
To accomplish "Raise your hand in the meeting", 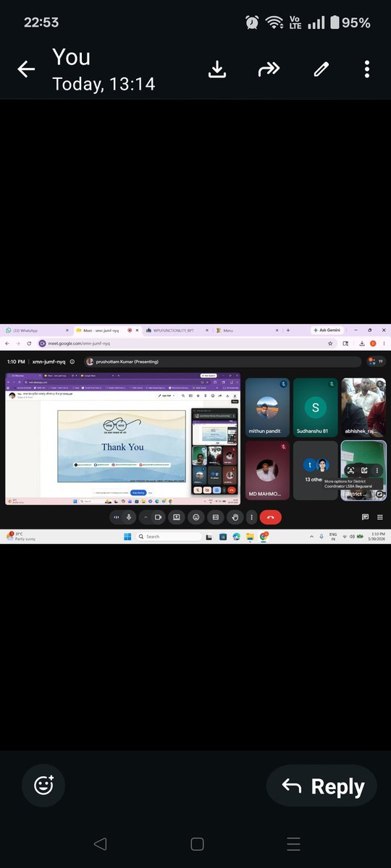I will pos(235,517).
